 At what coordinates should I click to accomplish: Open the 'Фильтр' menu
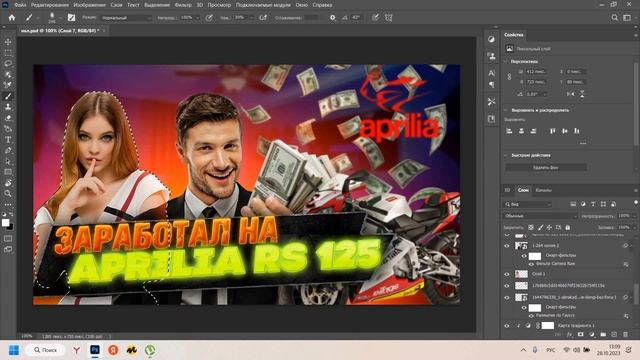183,5
